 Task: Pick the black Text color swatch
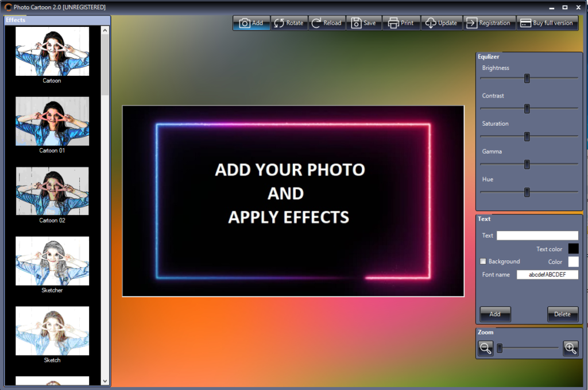click(573, 248)
